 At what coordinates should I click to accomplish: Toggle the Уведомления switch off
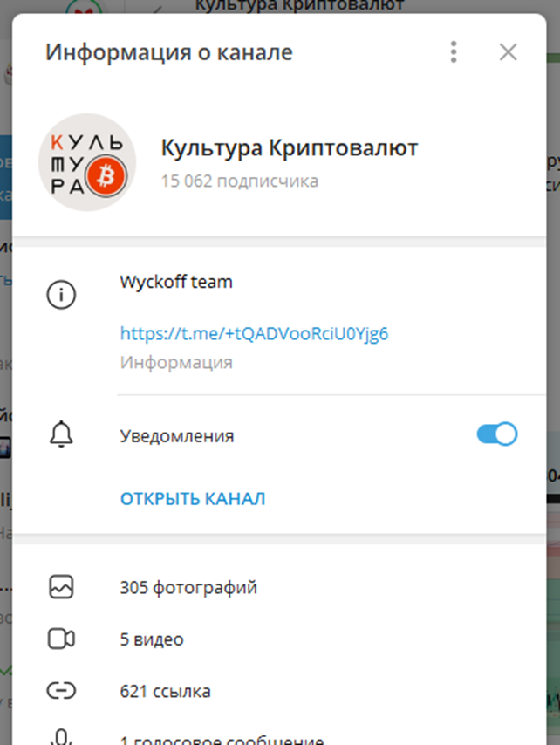click(x=497, y=434)
